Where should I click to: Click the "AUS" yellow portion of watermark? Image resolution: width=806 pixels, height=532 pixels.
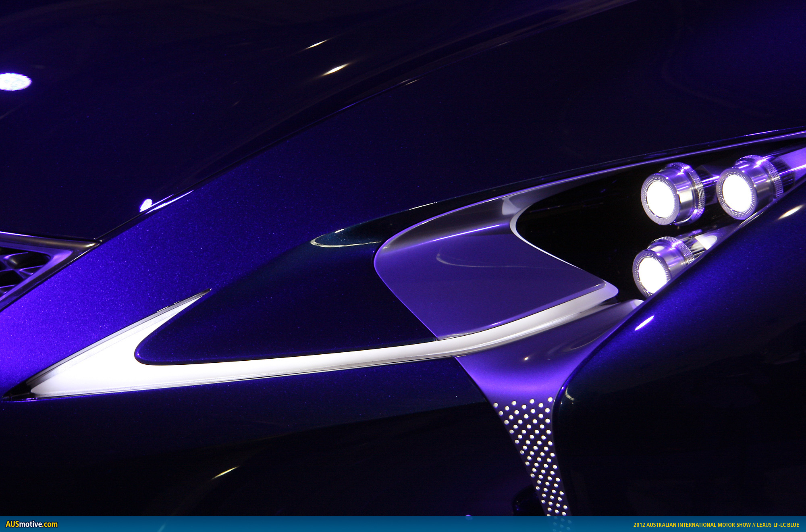12,524
